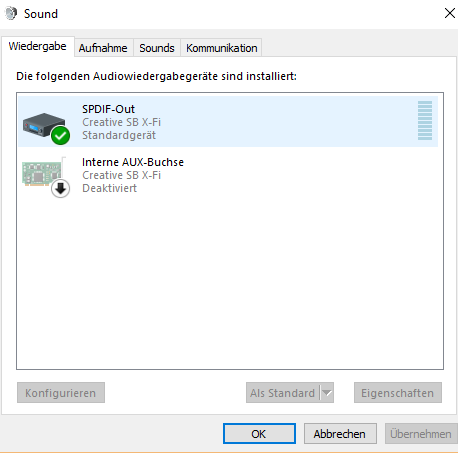The width and height of the screenshot is (458, 453).
Task: Click the Als Standard button
Action: pyautogui.click(x=282, y=393)
